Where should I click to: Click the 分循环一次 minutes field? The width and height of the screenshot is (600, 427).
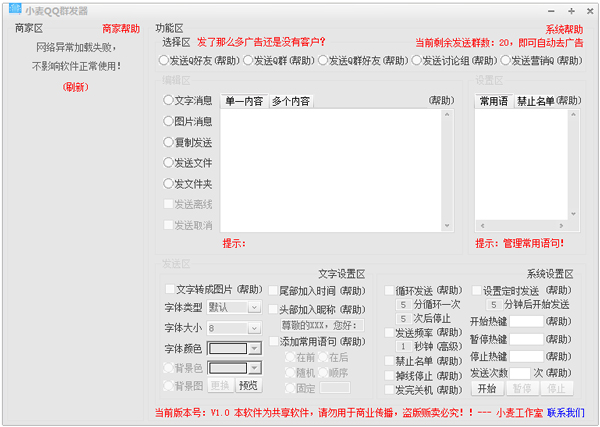click(x=403, y=305)
